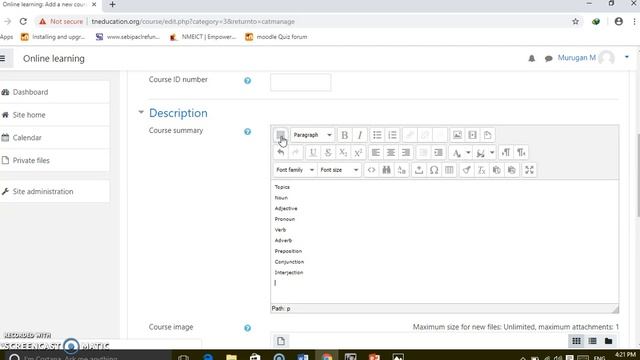Toggle subscript formatting
Screen dimensions: 640x360
[x=343, y=153]
